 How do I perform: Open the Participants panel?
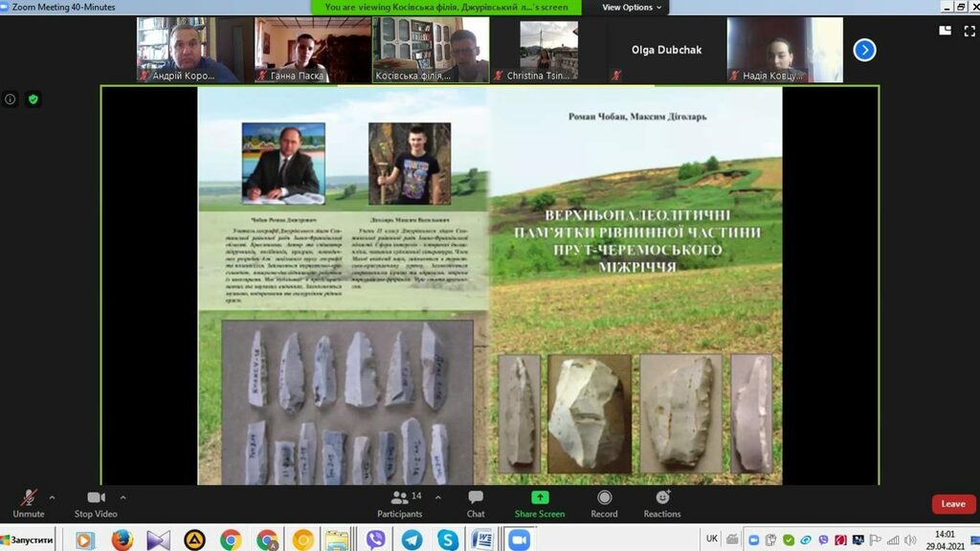400,503
